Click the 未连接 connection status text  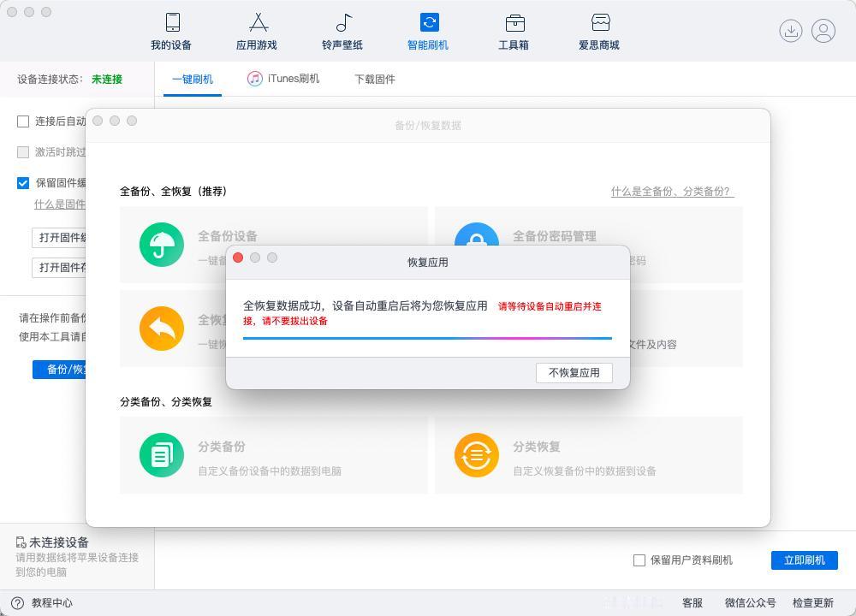[x=107, y=79]
